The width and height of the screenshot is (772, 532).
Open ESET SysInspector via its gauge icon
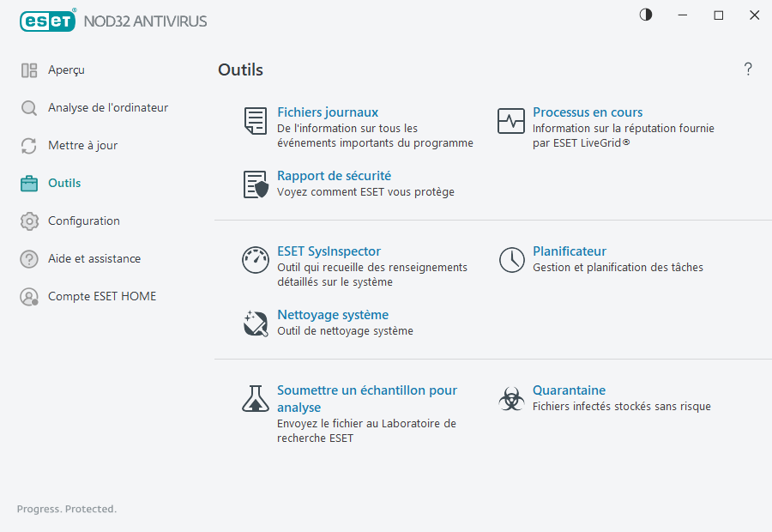tap(255, 259)
